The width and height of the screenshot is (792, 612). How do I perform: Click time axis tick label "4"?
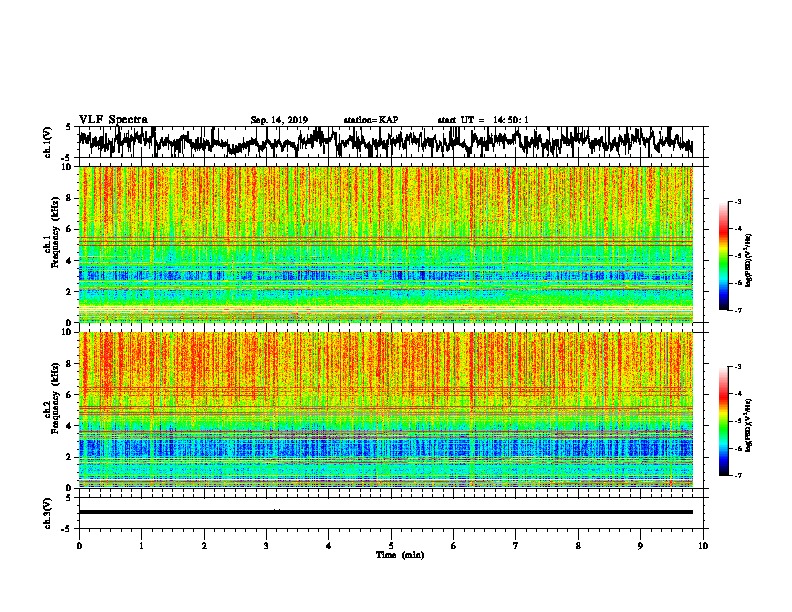pyautogui.click(x=329, y=546)
